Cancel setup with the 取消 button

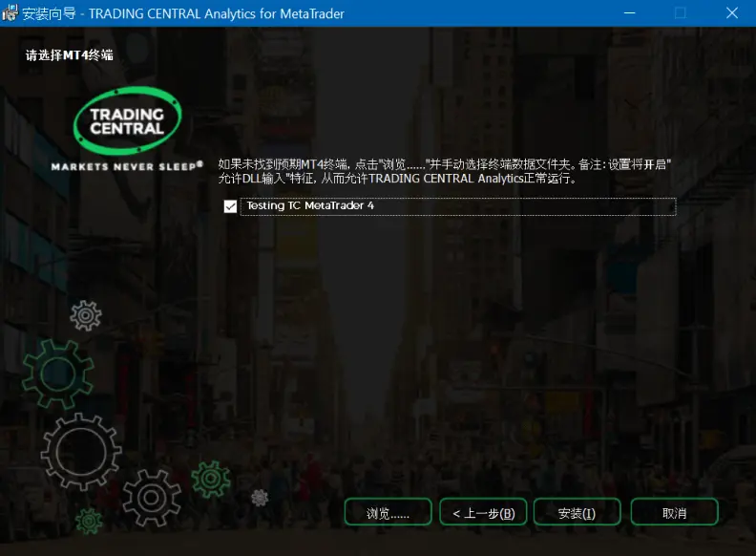[675, 512]
